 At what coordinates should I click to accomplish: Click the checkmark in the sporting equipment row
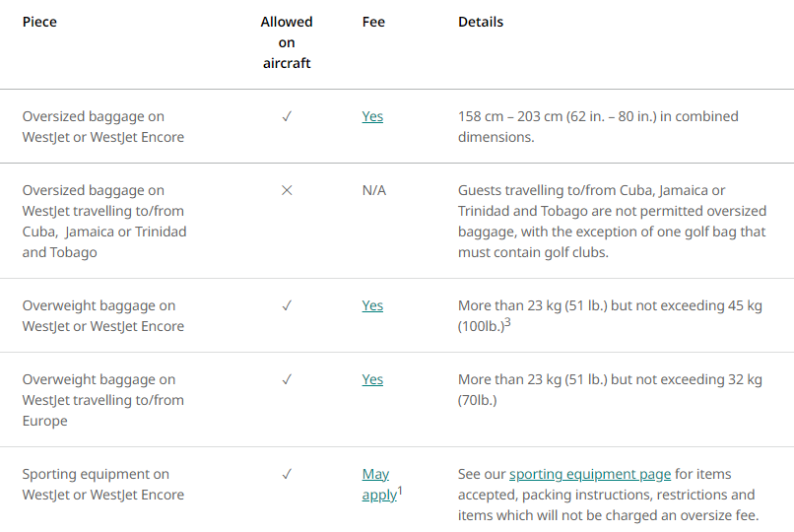(287, 474)
